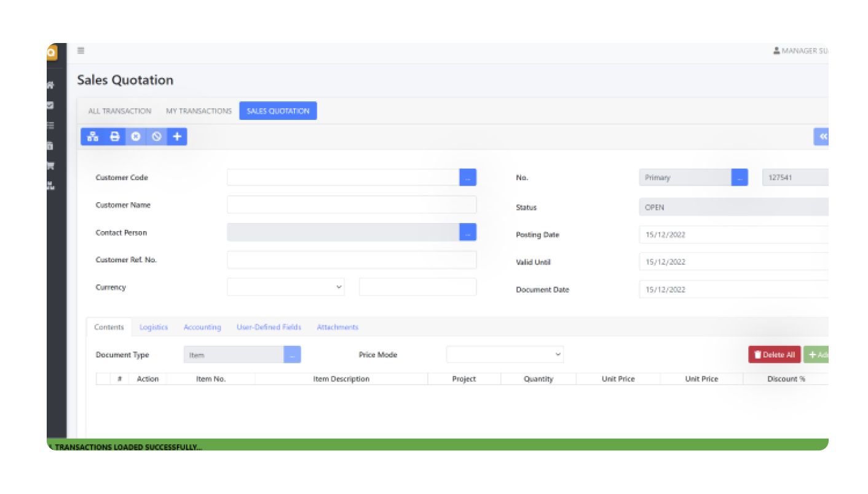Click the hamburger menu icon in top bar
868x494 pixels.
click(81, 51)
